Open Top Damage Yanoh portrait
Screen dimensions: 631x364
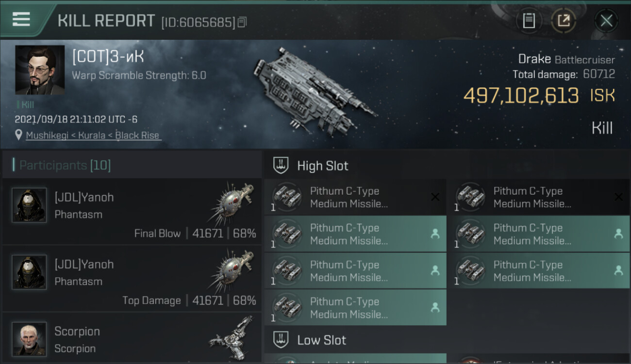click(29, 272)
